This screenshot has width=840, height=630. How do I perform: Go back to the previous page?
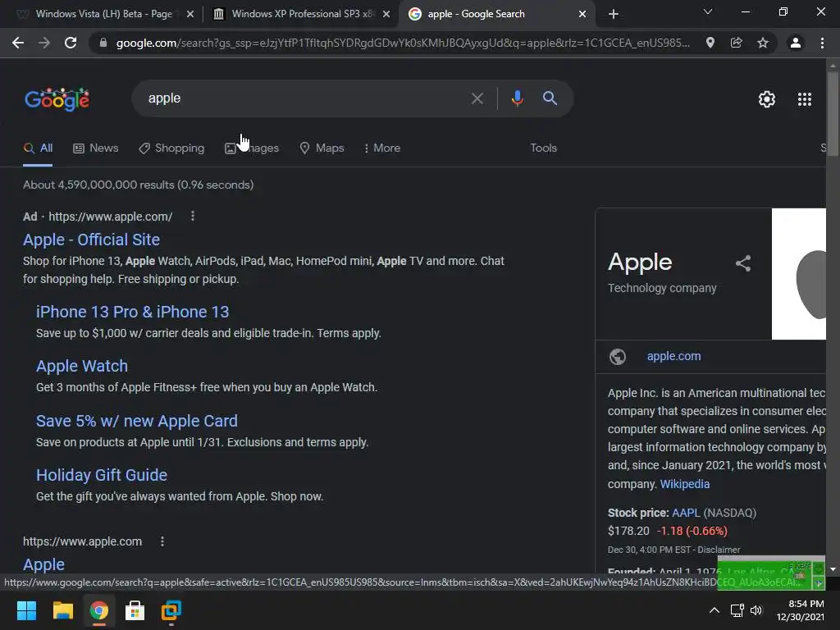pos(18,43)
